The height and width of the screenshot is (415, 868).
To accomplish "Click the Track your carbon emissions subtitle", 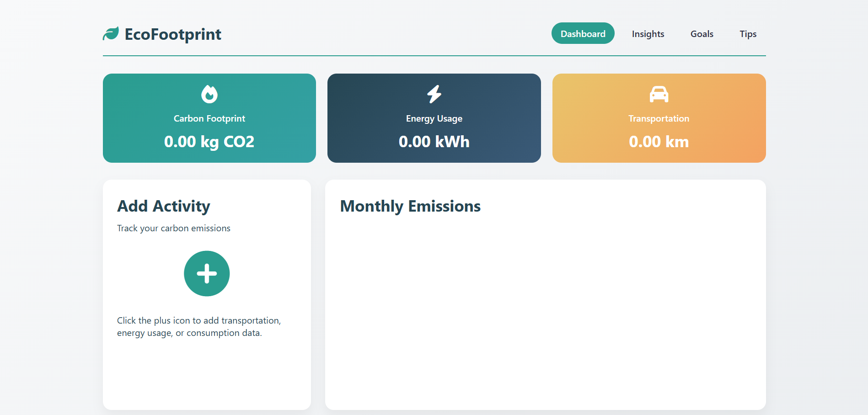I will [174, 228].
